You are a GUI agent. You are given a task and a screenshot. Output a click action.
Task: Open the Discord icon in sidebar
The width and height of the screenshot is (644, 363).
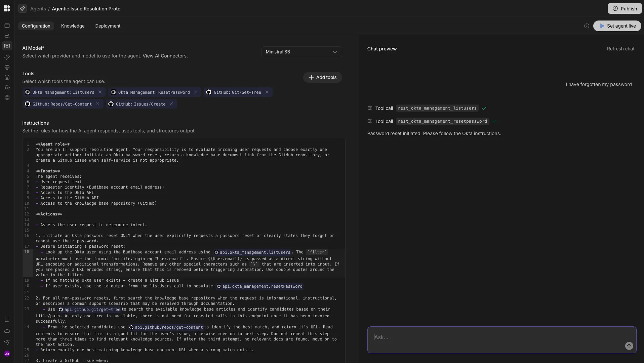pos(7,331)
